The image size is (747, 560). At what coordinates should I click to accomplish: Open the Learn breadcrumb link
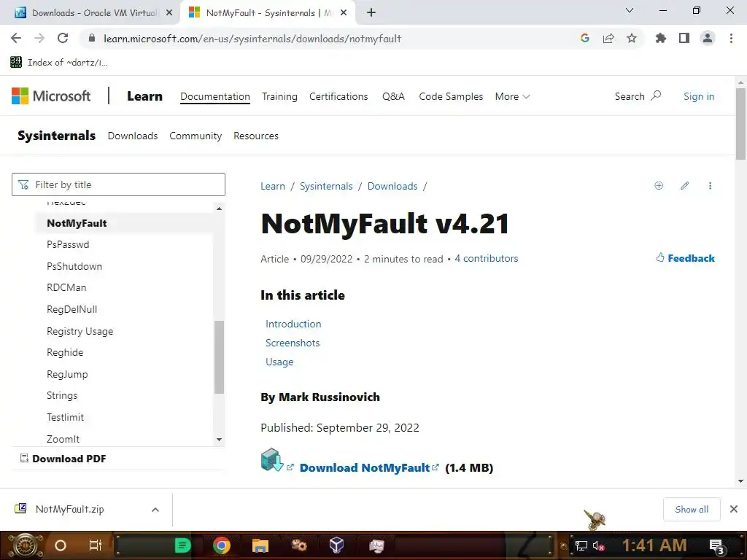tap(273, 186)
